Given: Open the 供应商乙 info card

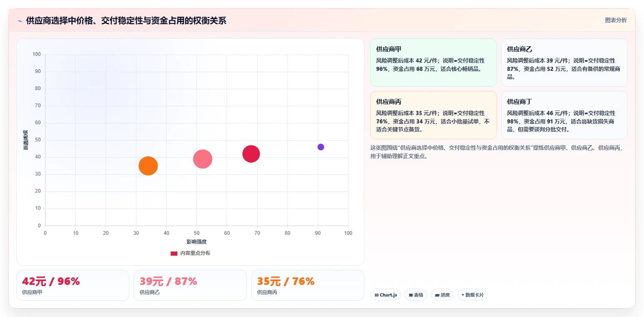Looking at the screenshot, I should pyautogui.click(x=564, y=63).
